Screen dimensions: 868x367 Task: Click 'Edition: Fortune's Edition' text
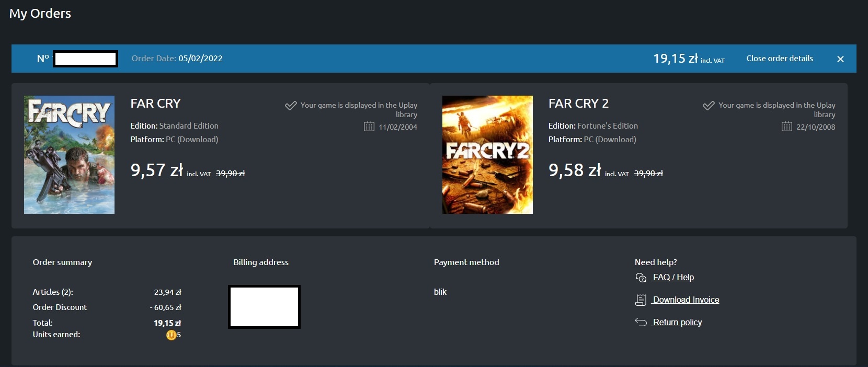[593, 126]
